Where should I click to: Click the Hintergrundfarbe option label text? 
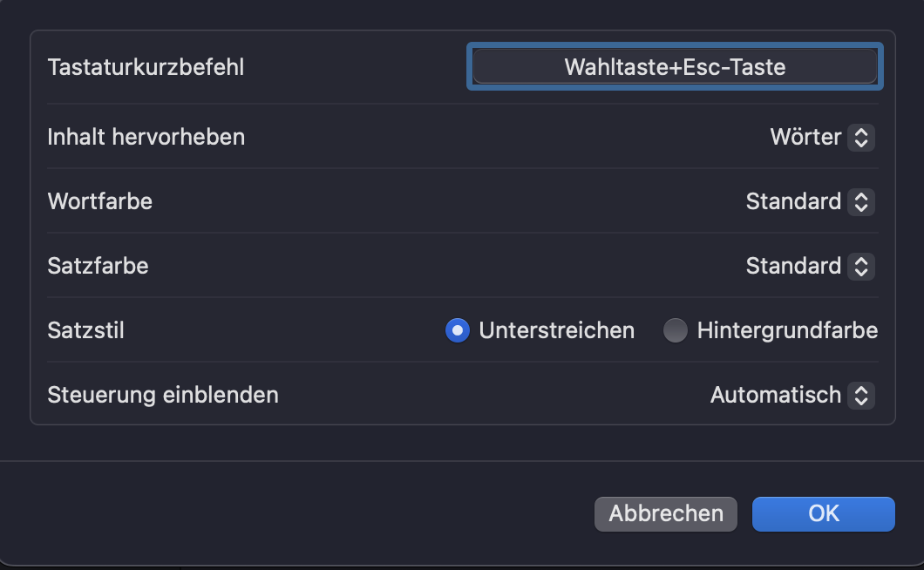(x=787, y=330)
